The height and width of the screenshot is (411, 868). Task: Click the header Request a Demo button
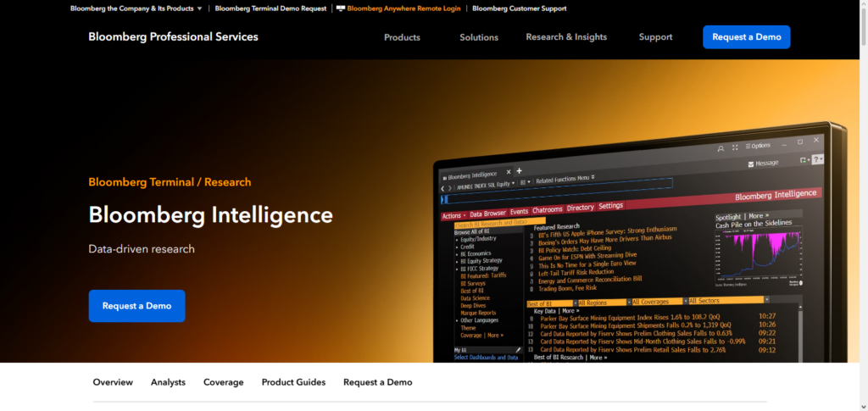coord(746,37)
